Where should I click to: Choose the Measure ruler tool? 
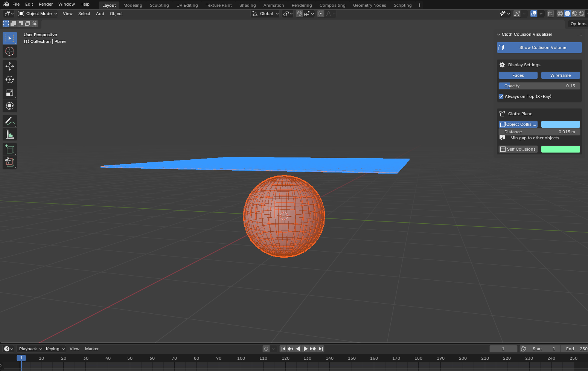(x=10, y=134)
